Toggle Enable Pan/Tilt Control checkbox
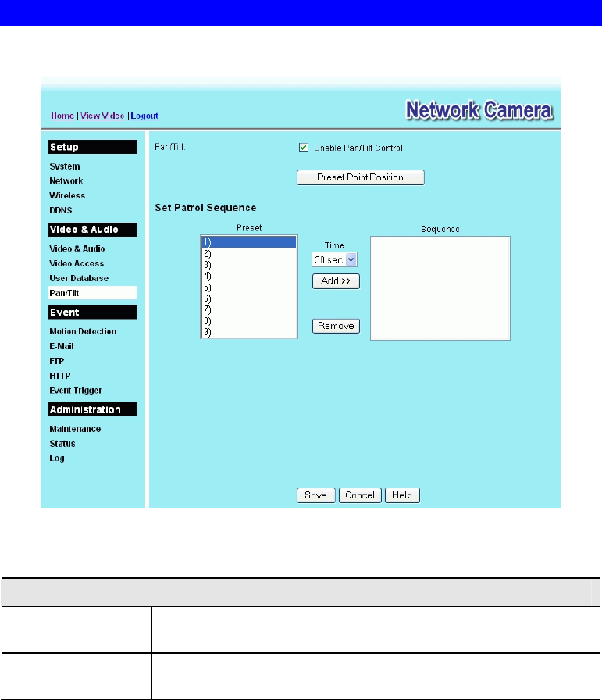Viewport: 602px width, 700px height. [304, 148]
